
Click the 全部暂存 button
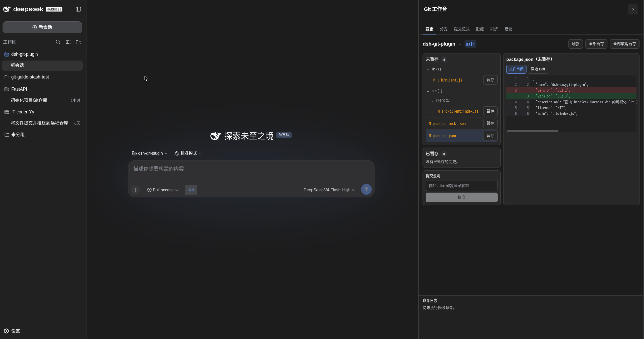click(596, 44)
